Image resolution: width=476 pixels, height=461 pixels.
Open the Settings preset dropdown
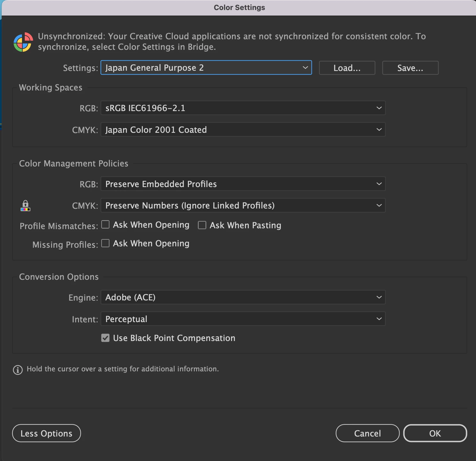[206, 68]
